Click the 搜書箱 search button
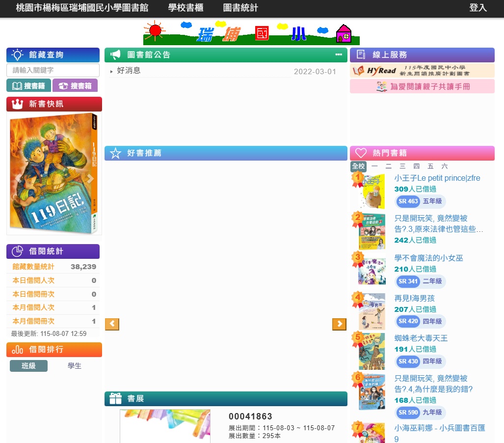504x443 pixels. pyautogui.click(x=75, y=85)
